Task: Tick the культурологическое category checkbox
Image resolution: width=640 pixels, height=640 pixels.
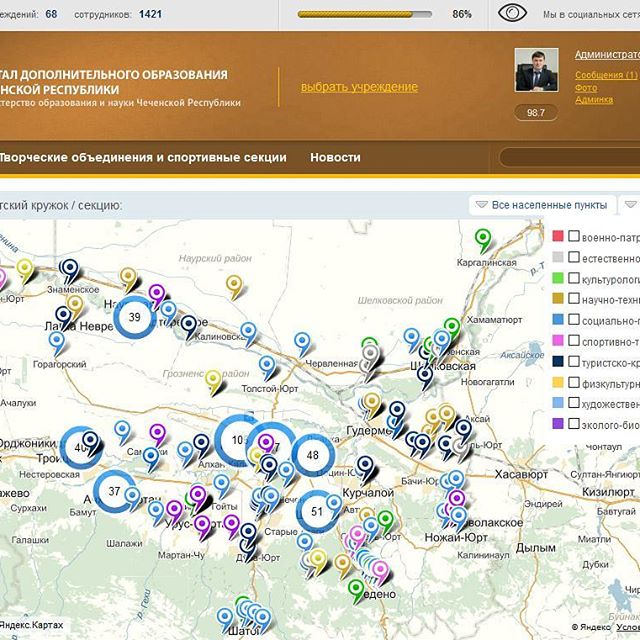Action: coord(575,279)
